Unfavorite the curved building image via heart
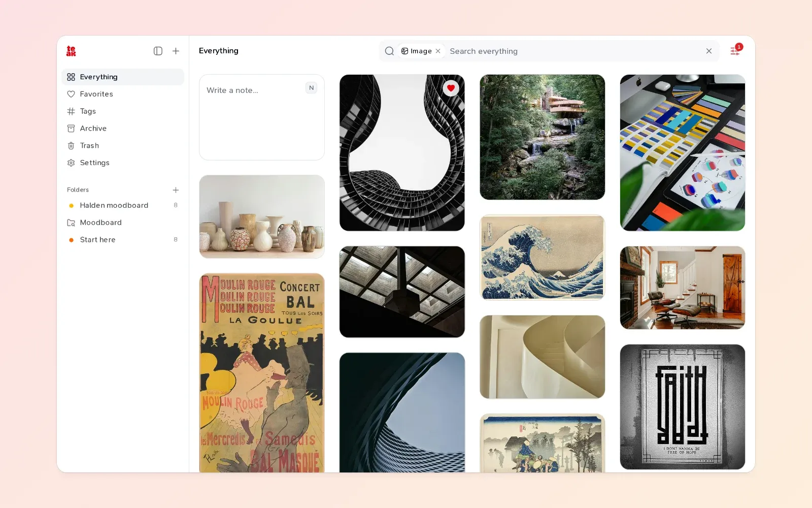The image size is (812, 508). (451, 88)
